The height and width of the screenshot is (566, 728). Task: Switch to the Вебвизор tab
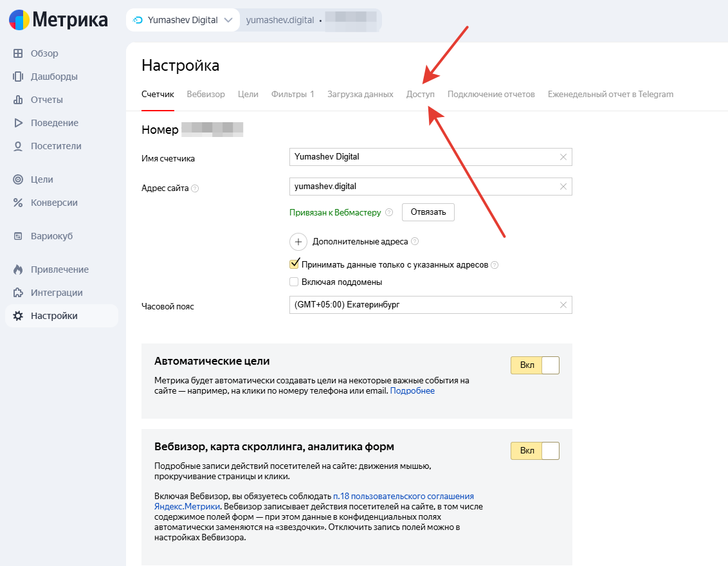point(206,95)
